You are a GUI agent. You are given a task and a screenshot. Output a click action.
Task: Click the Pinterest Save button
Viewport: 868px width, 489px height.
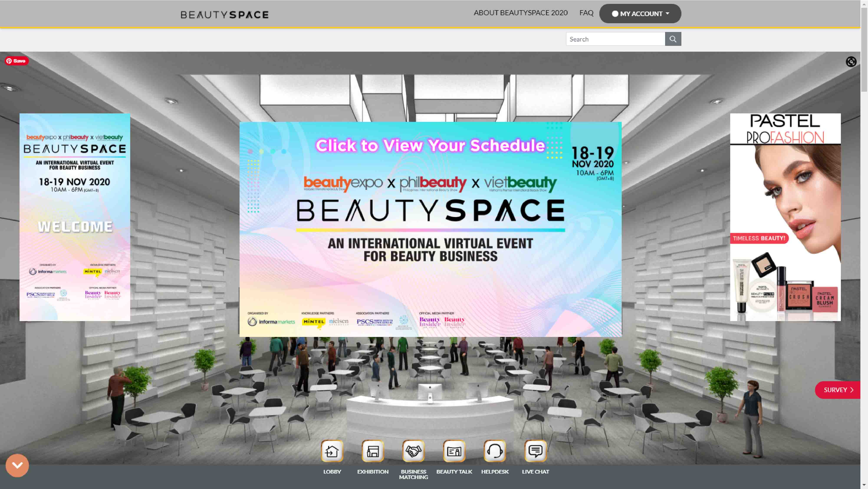click(16, 61)
